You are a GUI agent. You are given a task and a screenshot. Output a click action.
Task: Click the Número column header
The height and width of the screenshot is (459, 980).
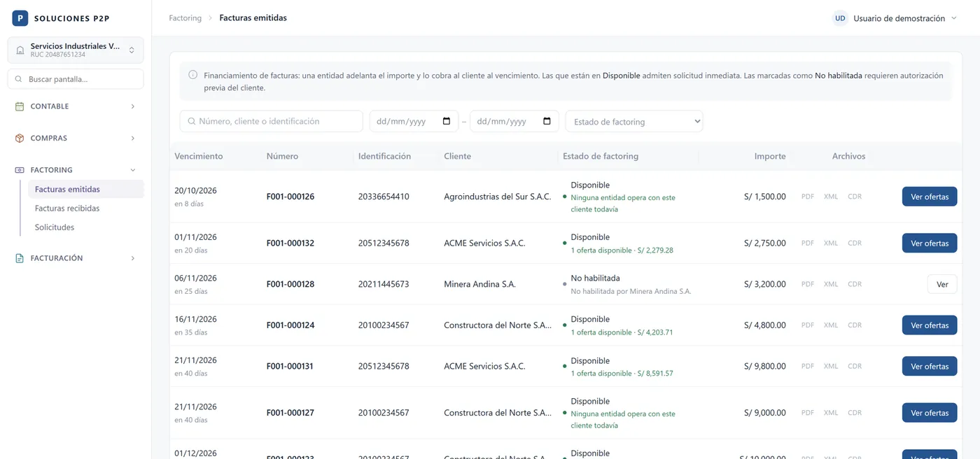[282, 156]
